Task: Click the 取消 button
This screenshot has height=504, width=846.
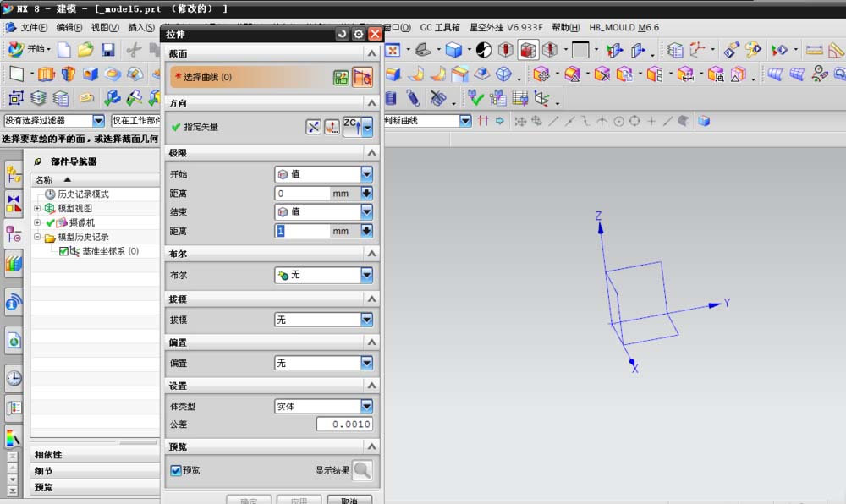Action: pyautogui.click(x=349, y=500)
